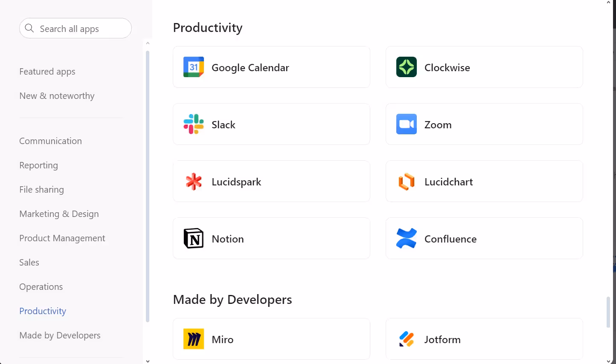Image resolution: width=616 pixels, height=364 pixels.
Task: Open the Slack integration
Action: click(271, 124)
